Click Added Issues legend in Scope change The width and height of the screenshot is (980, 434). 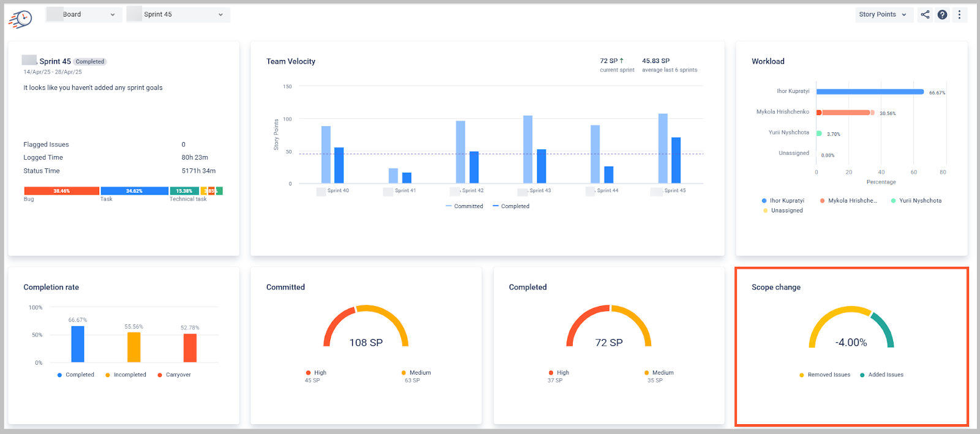881,375
